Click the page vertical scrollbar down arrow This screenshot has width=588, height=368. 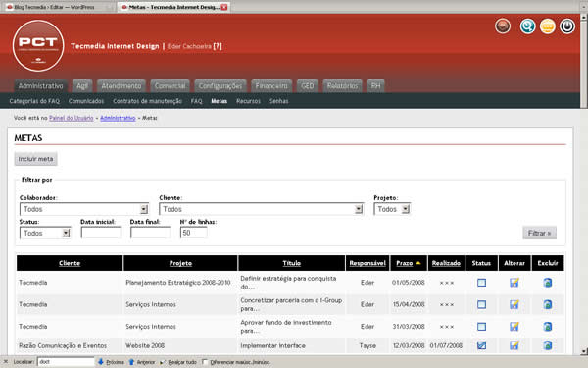584,352
